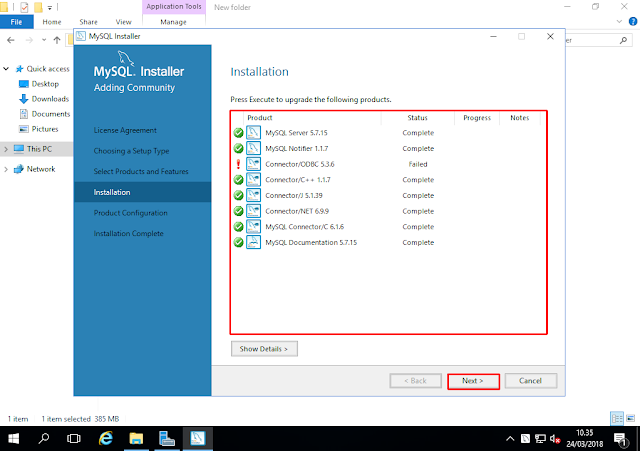Expand the Network tree node
640x451 pixels.
[6, 169]
